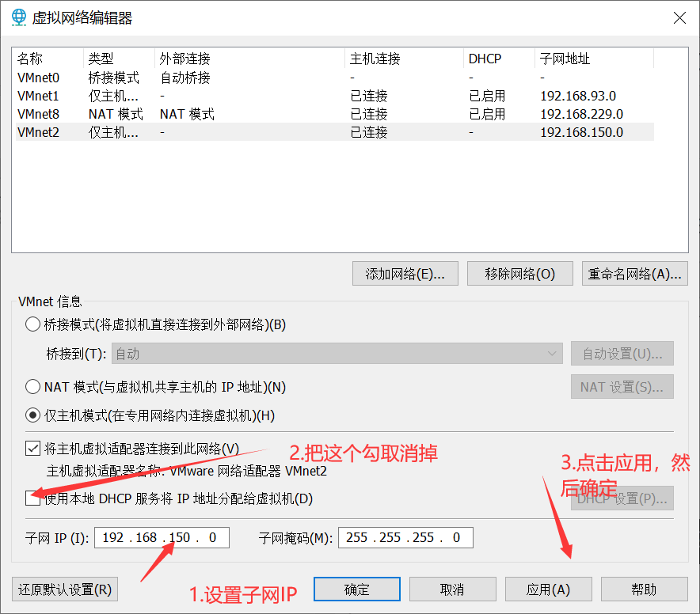Uncheck 将主机虚拟适配器连接到此网络 checkbox

point(32,449)
